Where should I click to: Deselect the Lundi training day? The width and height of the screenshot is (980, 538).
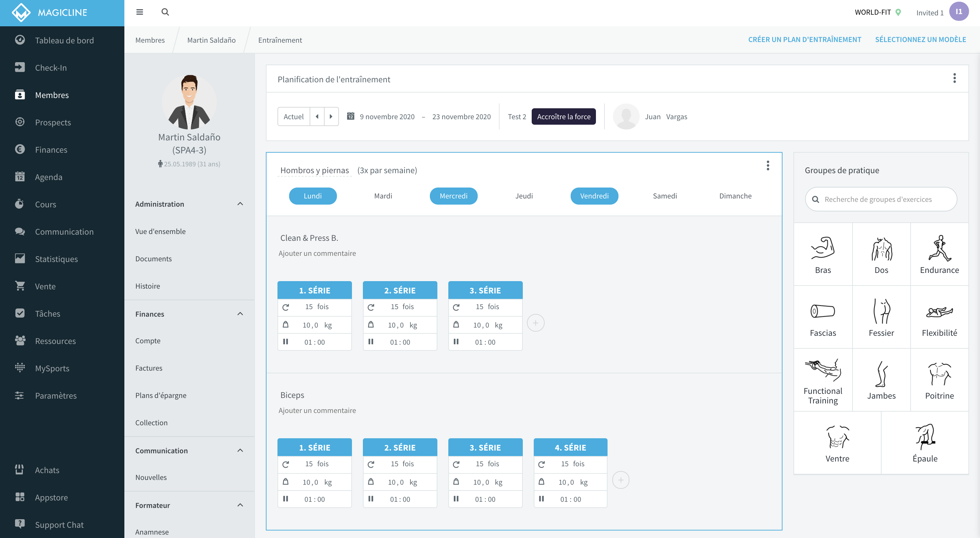click(313, 196)
